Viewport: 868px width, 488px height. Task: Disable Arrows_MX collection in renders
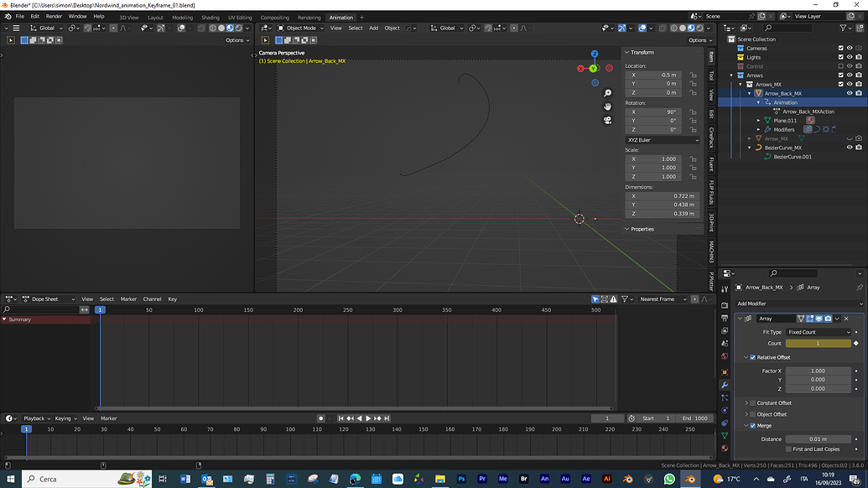859,84
